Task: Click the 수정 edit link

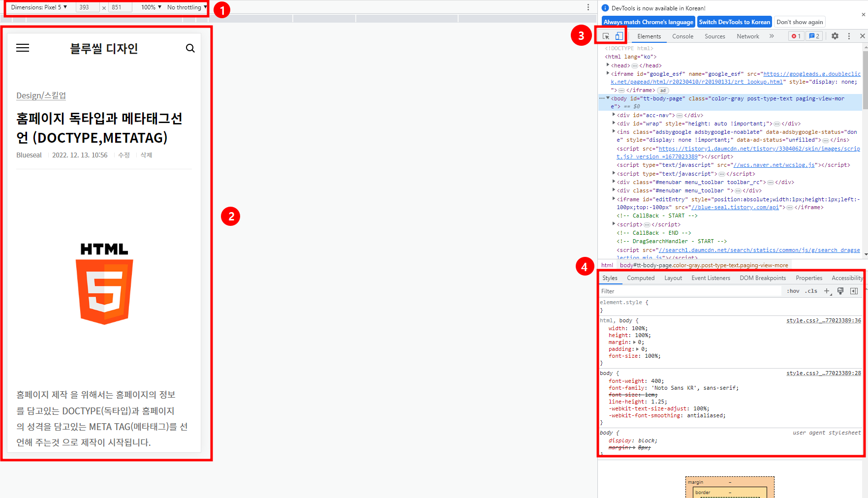Action: coord(124,155)
